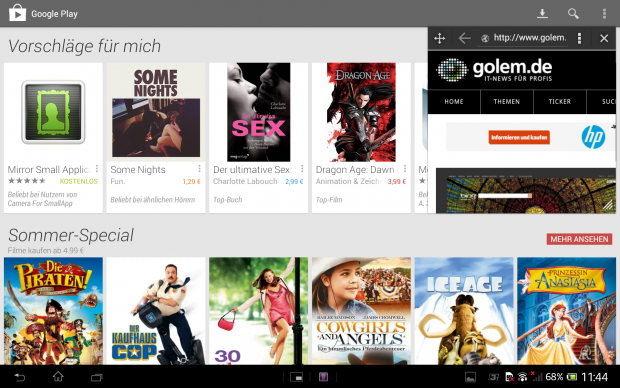
Task: Open Ice Age movie poster
Action: [464, 311]
